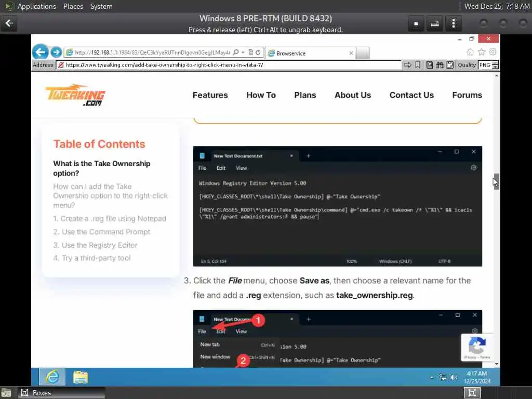Open the Features menu
Screen dimensions: 532x399
tap(210, 95)
